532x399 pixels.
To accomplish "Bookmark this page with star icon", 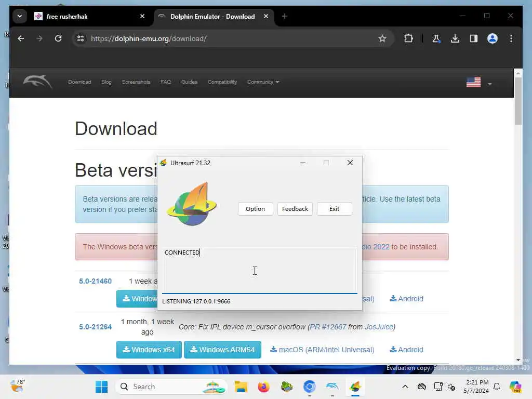I will [382, 38].
